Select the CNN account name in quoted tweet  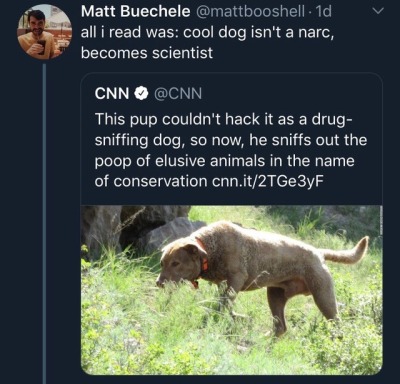112,94
